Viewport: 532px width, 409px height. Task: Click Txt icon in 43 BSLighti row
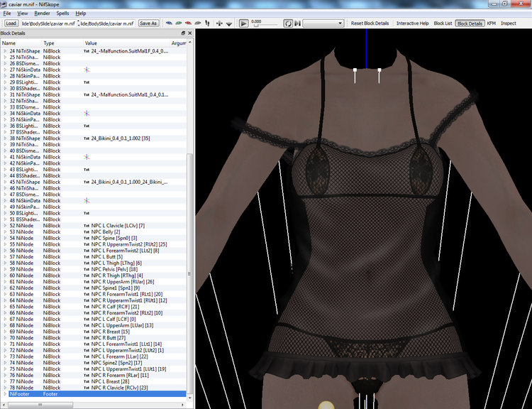[x=87, y=170]
